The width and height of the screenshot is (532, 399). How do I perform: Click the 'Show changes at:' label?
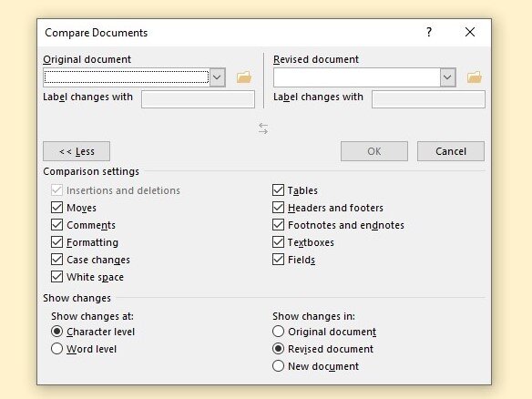click(x=92, y=316)
